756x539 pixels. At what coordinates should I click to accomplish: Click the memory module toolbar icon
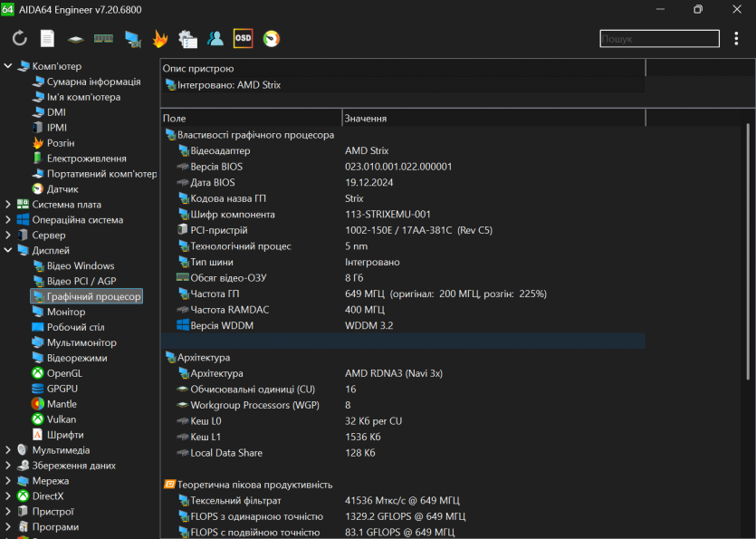pos(104,39)
